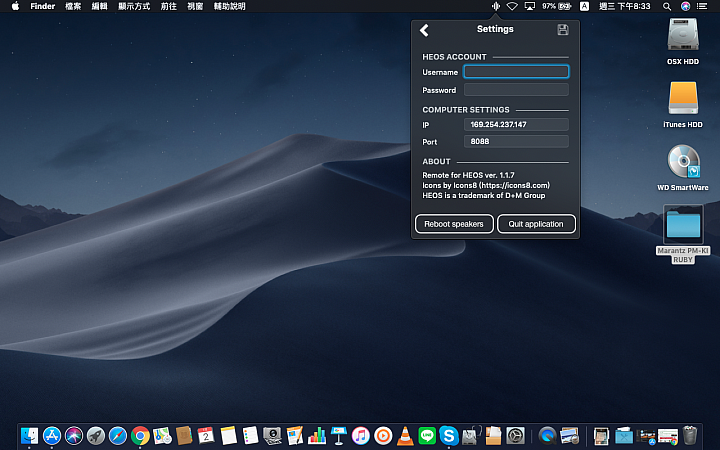Open the Wi-Fi menu bar icon
Viewport: 720px width, 450px height.
pyautogui.click(x=512, y=6)
